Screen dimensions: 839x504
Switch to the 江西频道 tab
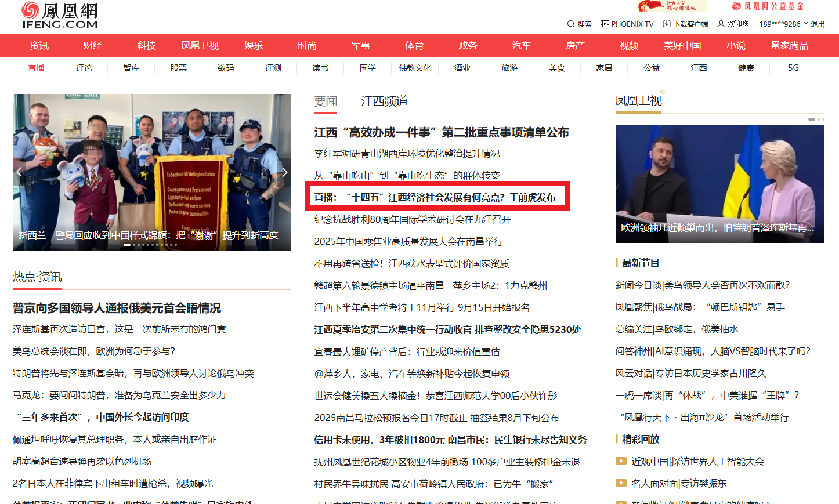[384, 101]
